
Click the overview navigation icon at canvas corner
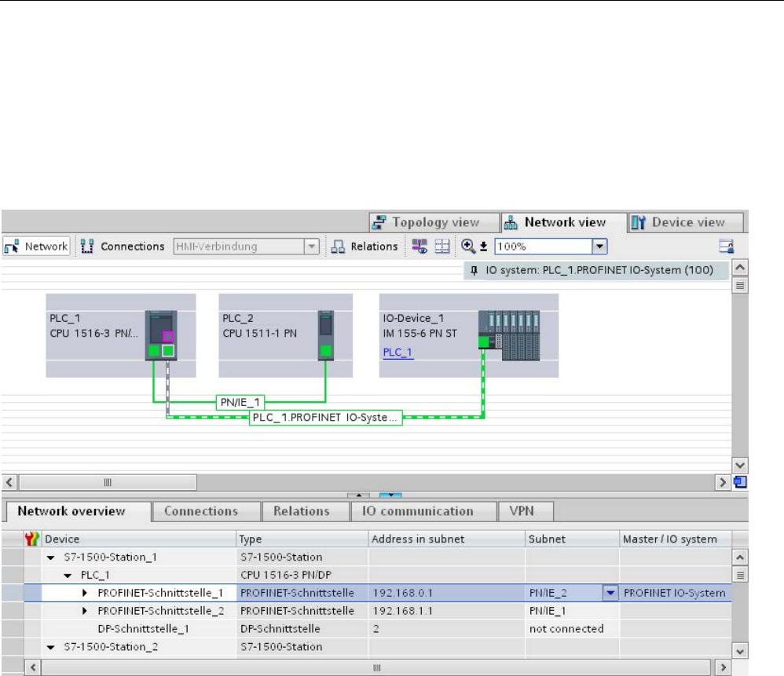pos(740,482)
